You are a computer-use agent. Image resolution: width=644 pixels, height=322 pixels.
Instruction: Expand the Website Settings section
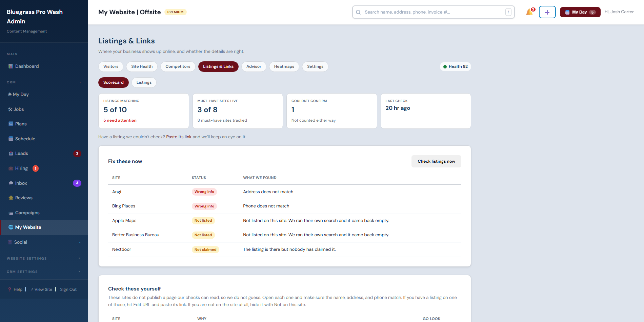click(44, 258)
